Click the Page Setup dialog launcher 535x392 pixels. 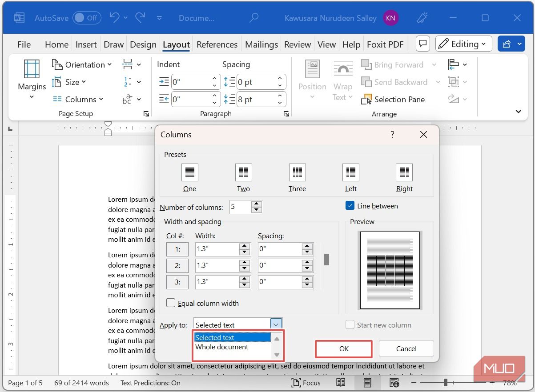[146, 114]
